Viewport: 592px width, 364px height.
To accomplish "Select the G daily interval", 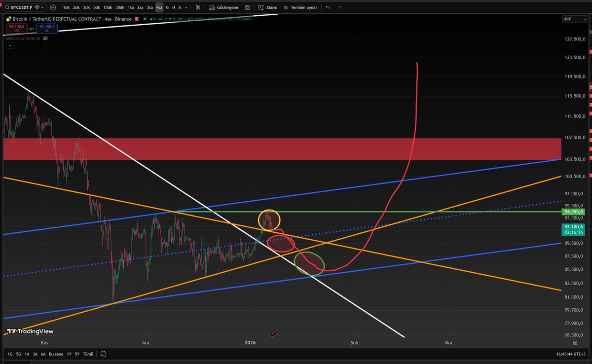I will [x=167, y=7].
